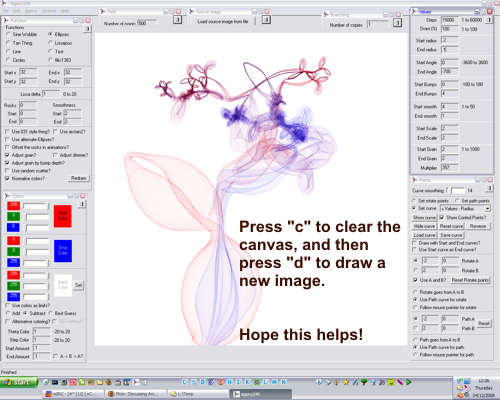Click the yellow smiley taskbar icon

tap(391, 382)
